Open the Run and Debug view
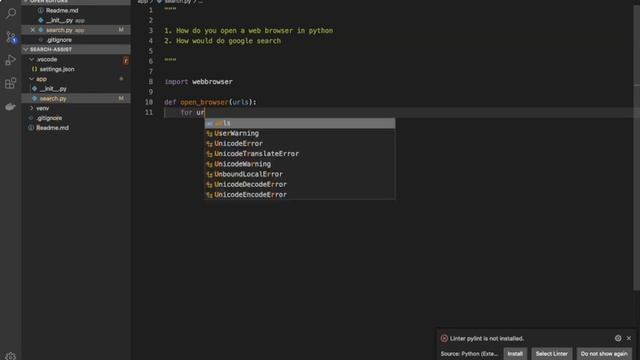The width and height of the screenshot is (640, 360). pos(11,60)
